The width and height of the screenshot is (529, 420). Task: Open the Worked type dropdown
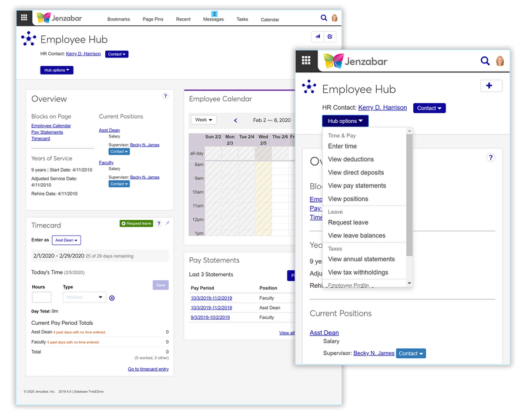pos(85,297)
